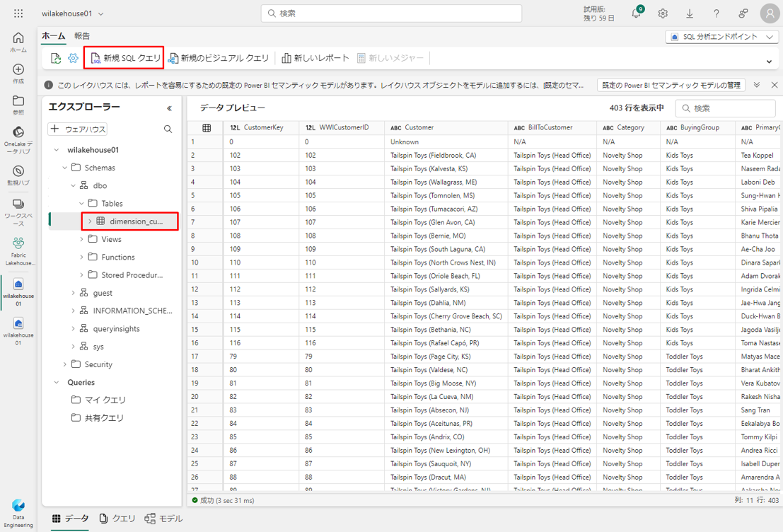The height and width of the screenshot is (532, 783).
Task: Open 作成 in left navigation
Action: click(18, 74)
